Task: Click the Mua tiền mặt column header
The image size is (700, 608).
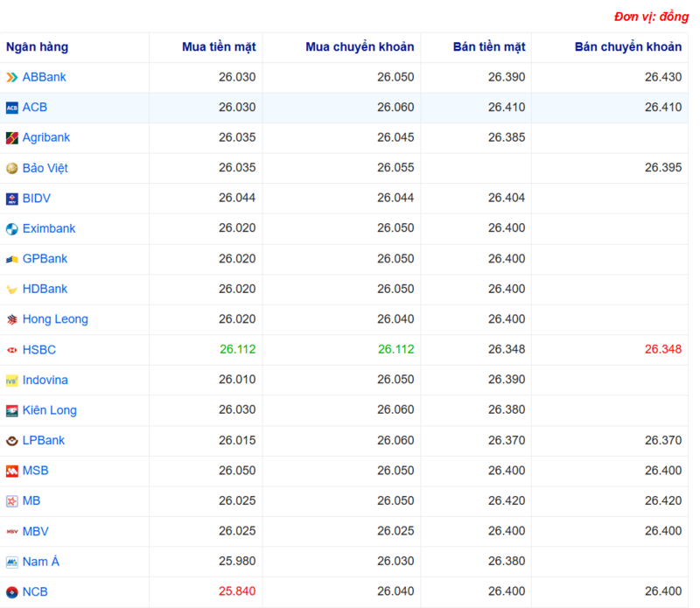Action: pyautogui.click(x=219, y=47)
